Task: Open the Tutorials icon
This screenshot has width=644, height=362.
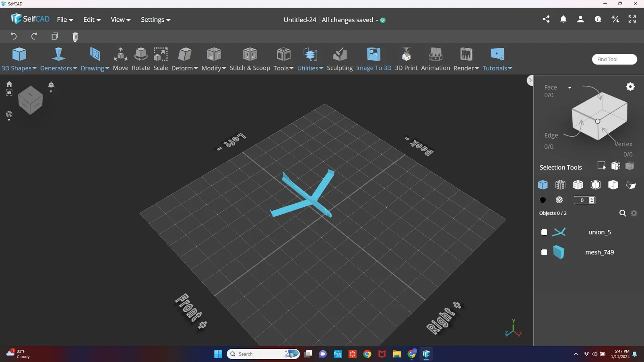Action: (x=497, y=54)
